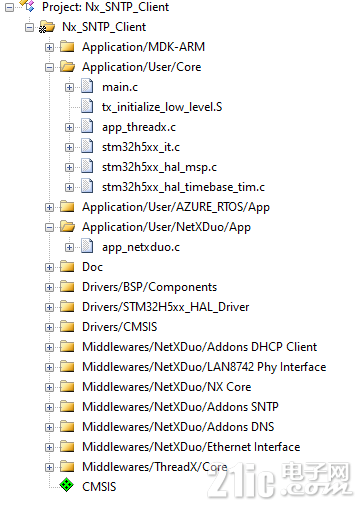Image resolution: width=361 pixels, height=505 pixels.
Task: Click the Doc group folder icon
Action: (x=67, y=267)
